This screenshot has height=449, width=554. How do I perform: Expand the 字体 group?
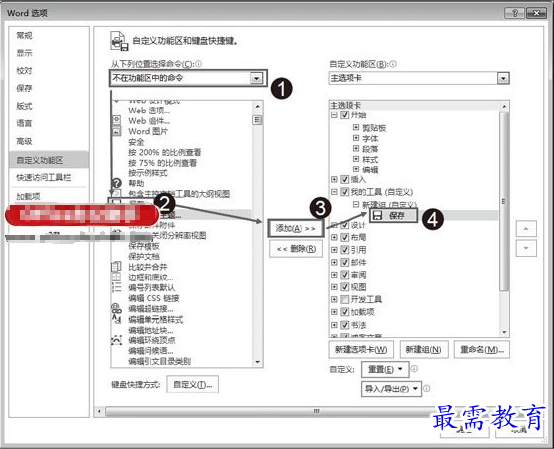click(356, 138)
